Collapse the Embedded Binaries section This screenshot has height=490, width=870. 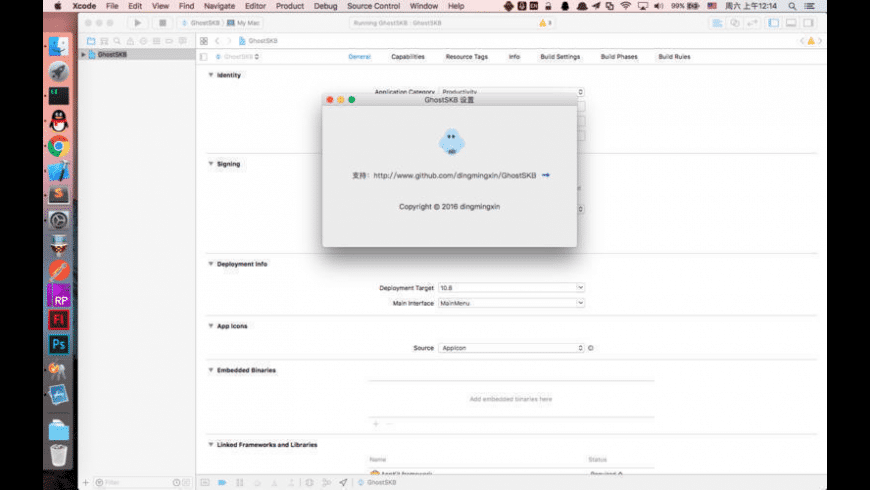coord(211,370)
